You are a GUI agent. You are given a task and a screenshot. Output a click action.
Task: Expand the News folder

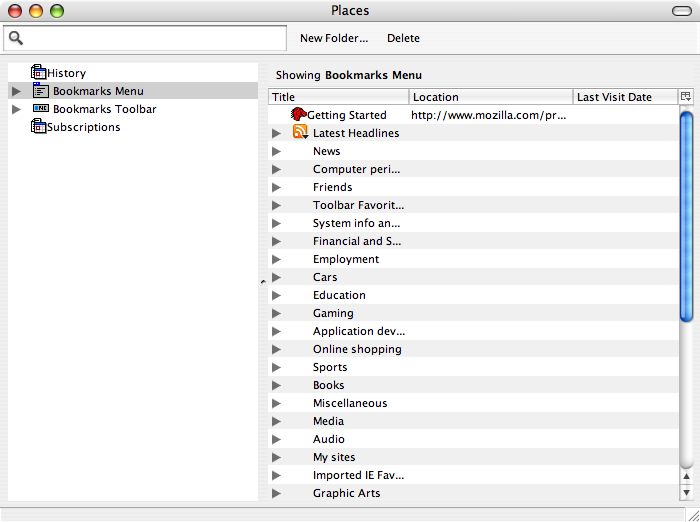[277, 151]
